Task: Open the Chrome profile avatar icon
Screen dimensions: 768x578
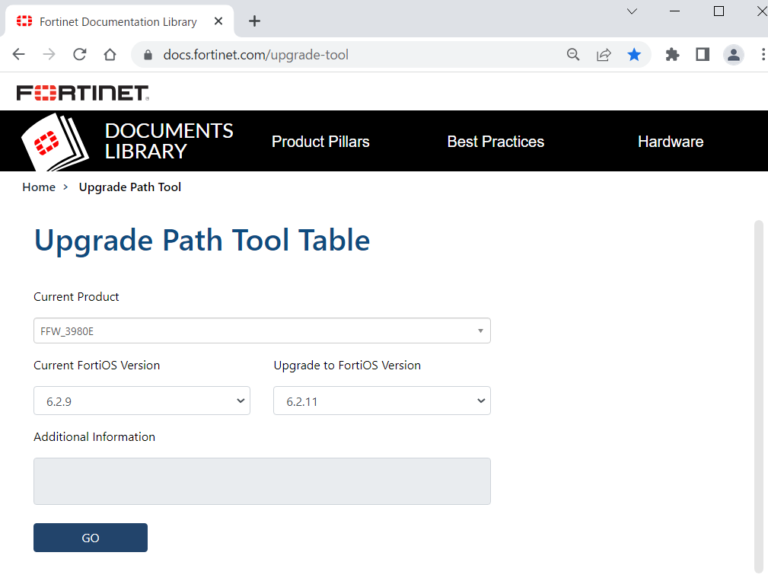Action: click(733, 55)
